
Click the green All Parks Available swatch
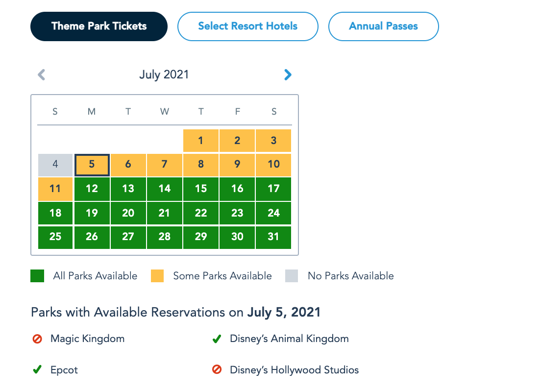click(37, 276)
